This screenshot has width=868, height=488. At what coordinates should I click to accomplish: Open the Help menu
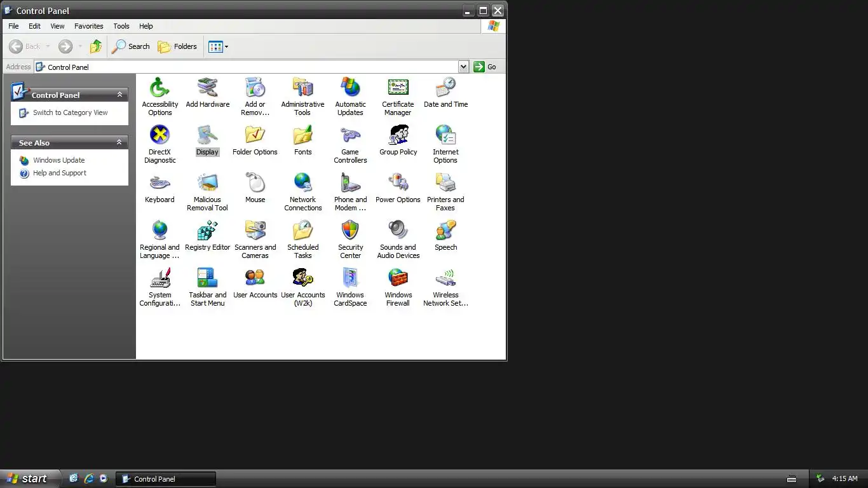click(x=146, y=26)
